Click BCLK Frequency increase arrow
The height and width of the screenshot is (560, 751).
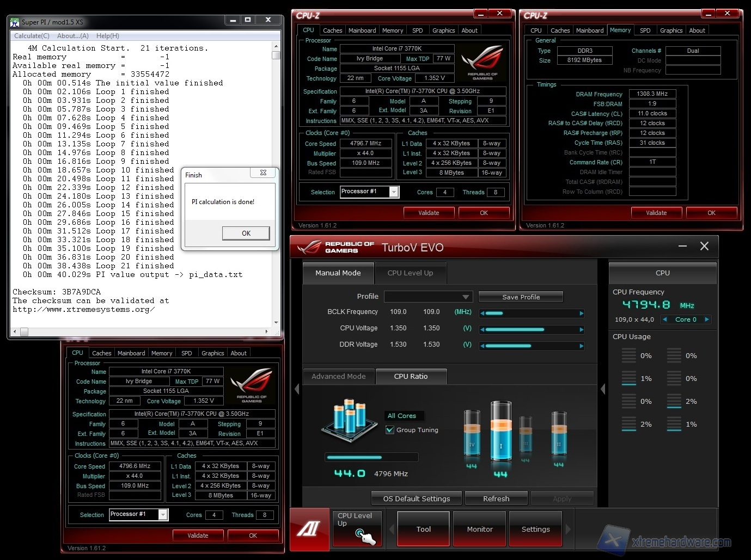(x=581, y=313)
